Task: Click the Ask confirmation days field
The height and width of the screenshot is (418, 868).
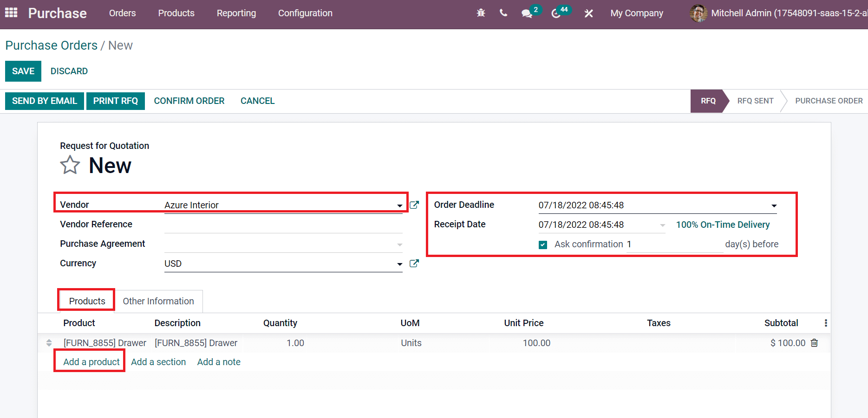Action: [675, 244]
